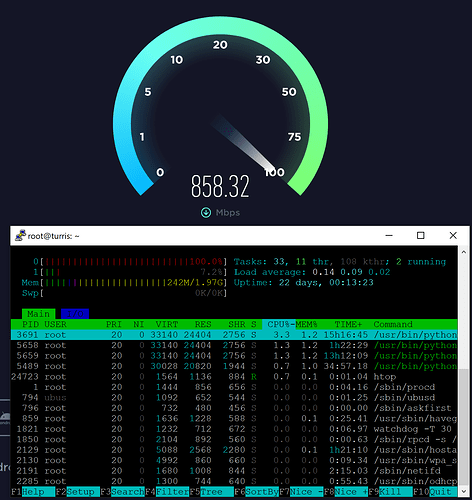Click the terminal vertical scrollbar thumb
472x500 pixels.
pyautogui.click(x=464, y=427)
